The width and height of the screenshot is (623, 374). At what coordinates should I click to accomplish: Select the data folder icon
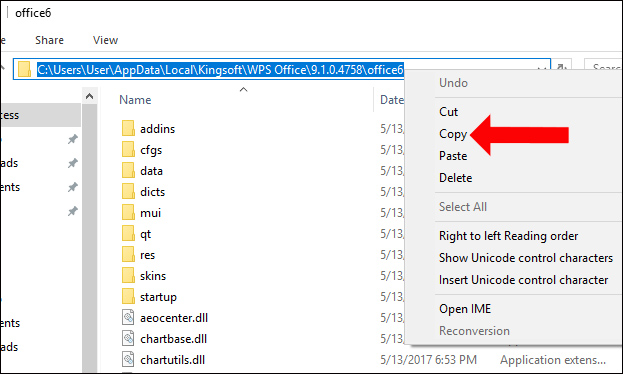[x=128, y=171]
